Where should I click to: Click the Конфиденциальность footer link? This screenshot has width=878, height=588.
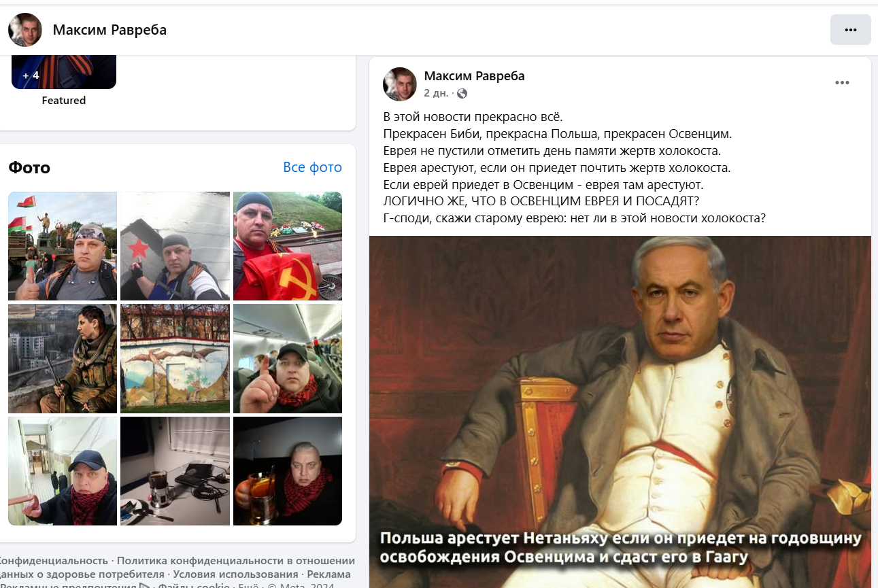click(52, 561)
